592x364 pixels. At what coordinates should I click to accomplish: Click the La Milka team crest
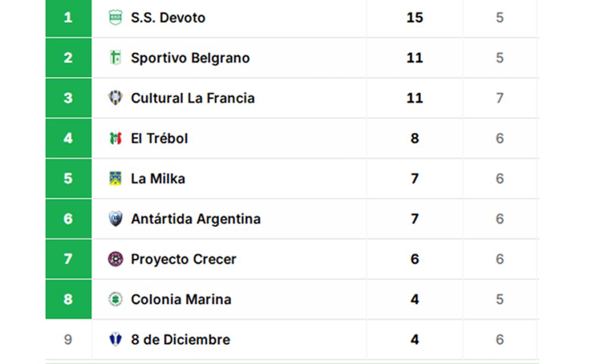pyautogui.click(x=116, y=179)
